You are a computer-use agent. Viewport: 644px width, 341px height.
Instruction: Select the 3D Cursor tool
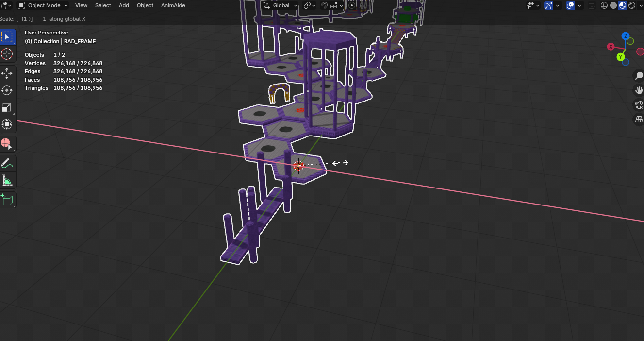[7, 53]
